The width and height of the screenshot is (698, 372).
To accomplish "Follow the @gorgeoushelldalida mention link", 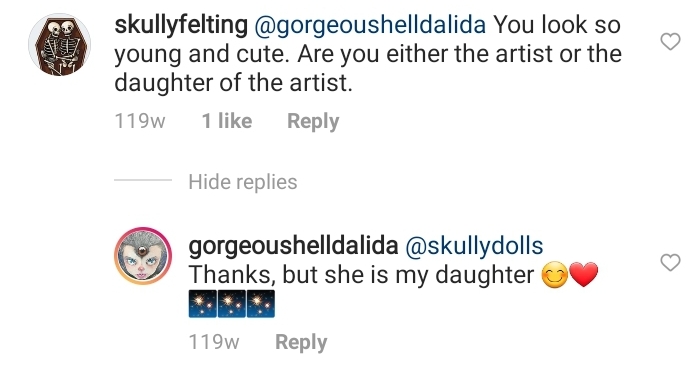I will pos(370,25).
